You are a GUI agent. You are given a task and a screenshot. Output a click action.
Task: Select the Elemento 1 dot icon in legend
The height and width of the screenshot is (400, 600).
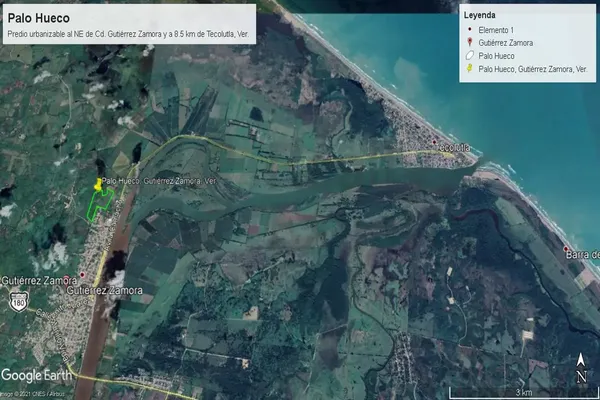pos(468,31)
